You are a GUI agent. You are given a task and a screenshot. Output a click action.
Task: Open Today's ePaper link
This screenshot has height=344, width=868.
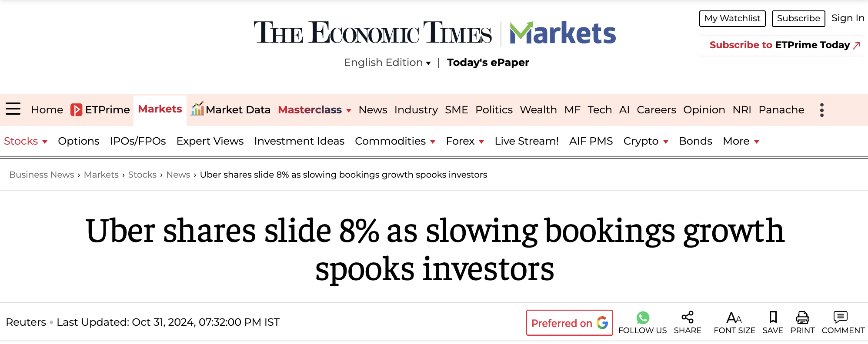coord(488,63)
